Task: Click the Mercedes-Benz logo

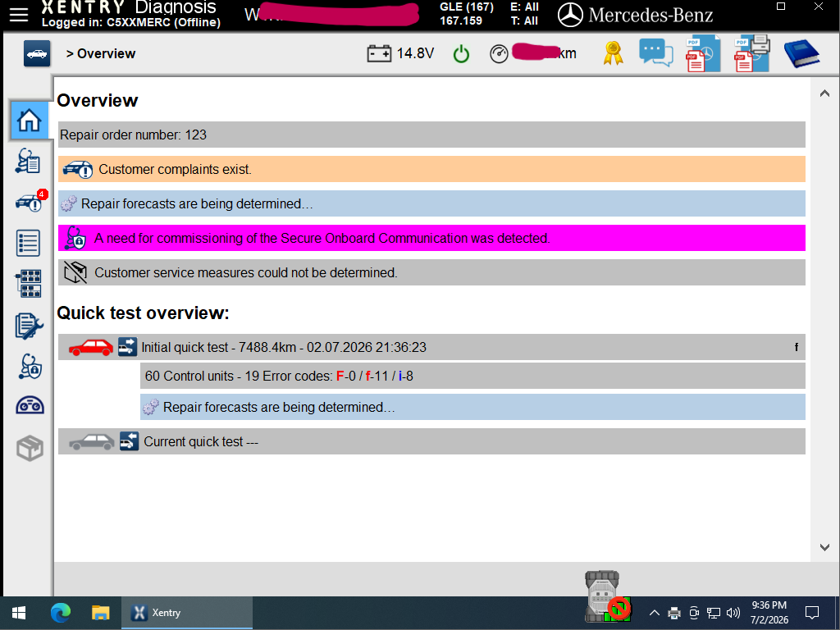Action: tap(636, 15)
